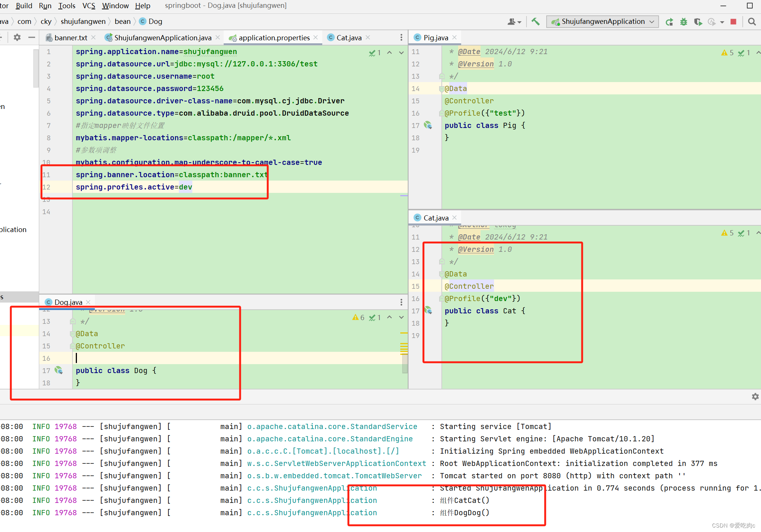
Task: Close the ShujufangwenApplication.java tab
Action: pyautogui.click(x=218, y=38)
